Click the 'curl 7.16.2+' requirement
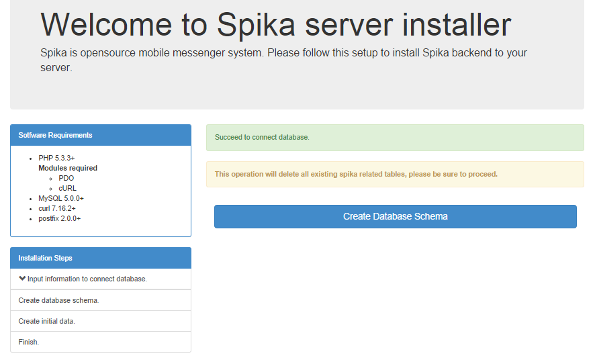Viewport: 597px width, 364px height. 57,209
